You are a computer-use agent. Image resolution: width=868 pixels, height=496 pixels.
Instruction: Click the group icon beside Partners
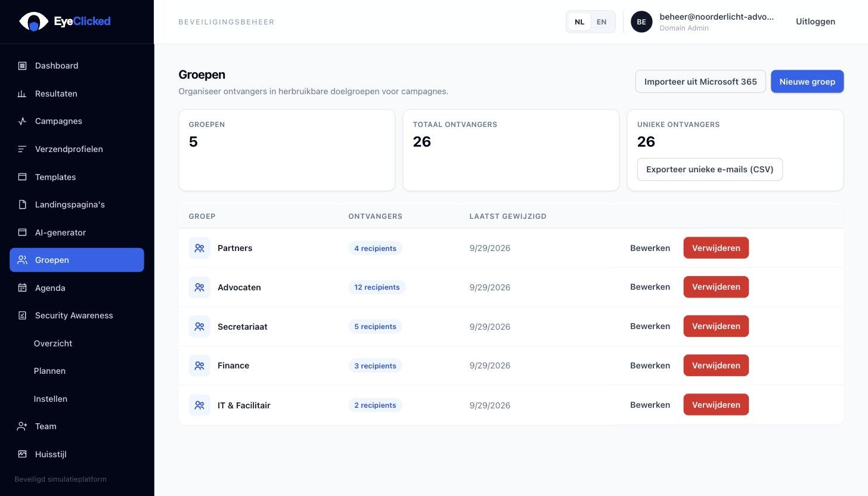200,248
